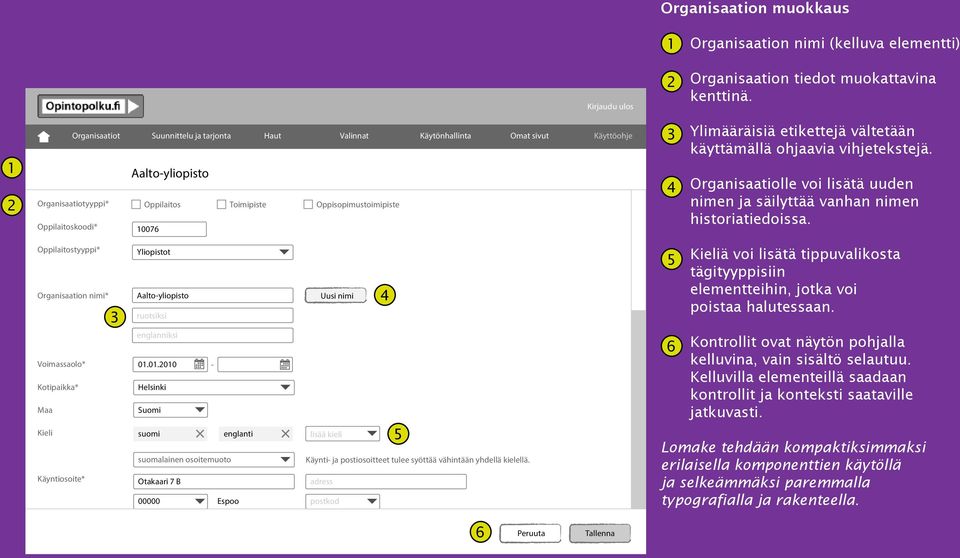960x558 pixels.
Task: Go to Omat sivut
Action: 529,136
